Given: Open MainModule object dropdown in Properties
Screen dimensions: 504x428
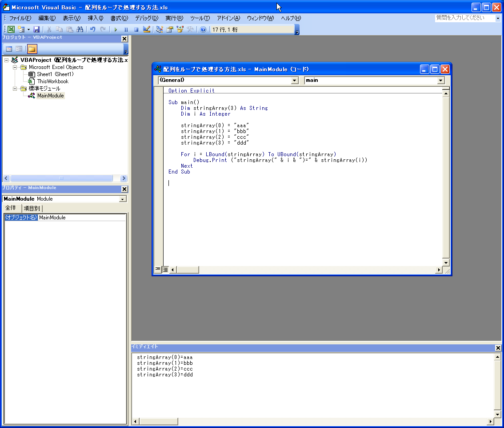Looking at the screenshot, I should coord(122,199).
